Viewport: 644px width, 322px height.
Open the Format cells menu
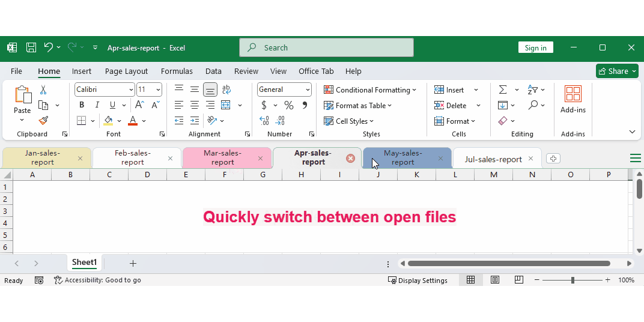point(454,121)
